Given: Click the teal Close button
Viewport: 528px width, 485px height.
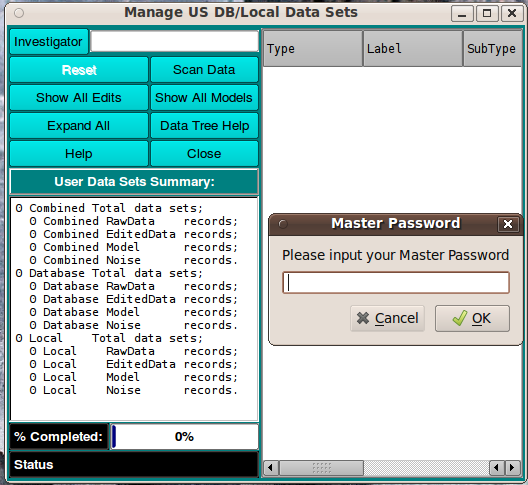Looking at the screenshot, I should click(x=204, y=154).
